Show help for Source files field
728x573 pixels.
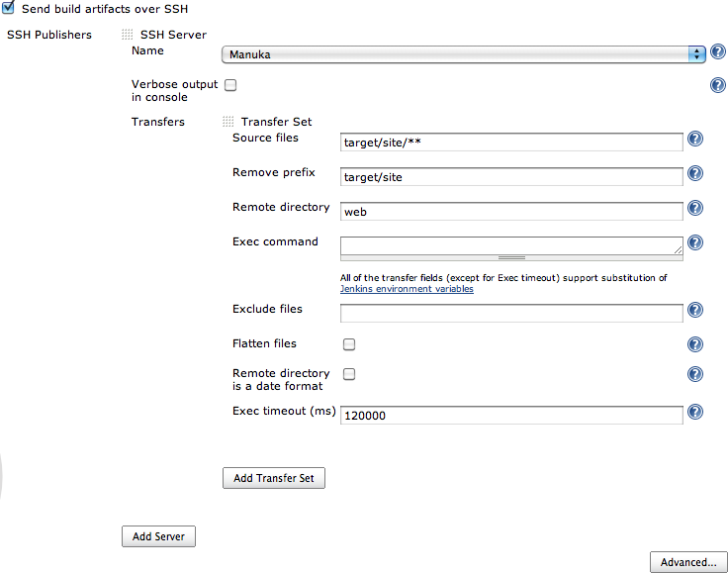tap(695, 139)
